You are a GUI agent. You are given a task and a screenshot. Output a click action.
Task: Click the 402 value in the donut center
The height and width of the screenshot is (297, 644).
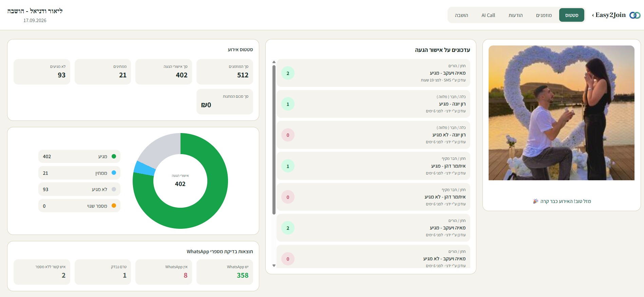[180, 184]
